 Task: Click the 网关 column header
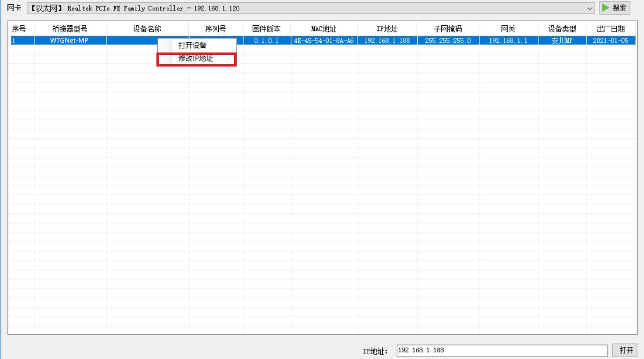click(x=509, y=29)
